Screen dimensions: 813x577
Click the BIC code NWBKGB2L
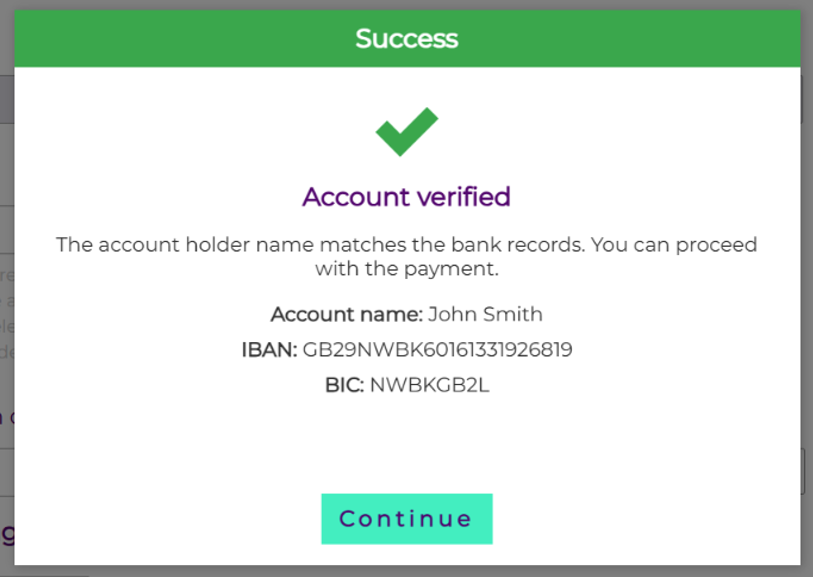[430, 385]
